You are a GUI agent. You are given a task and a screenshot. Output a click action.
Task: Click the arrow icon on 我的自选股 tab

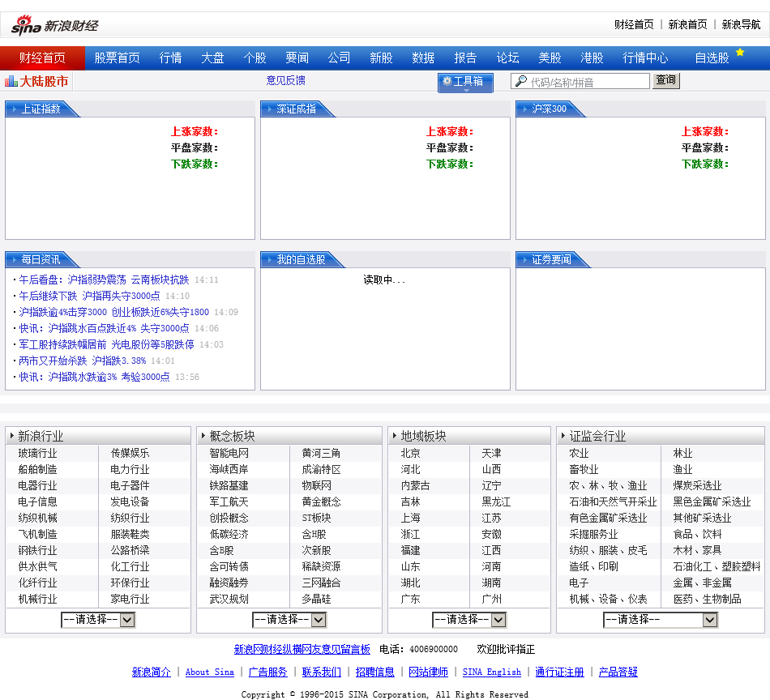coord(270,260)
